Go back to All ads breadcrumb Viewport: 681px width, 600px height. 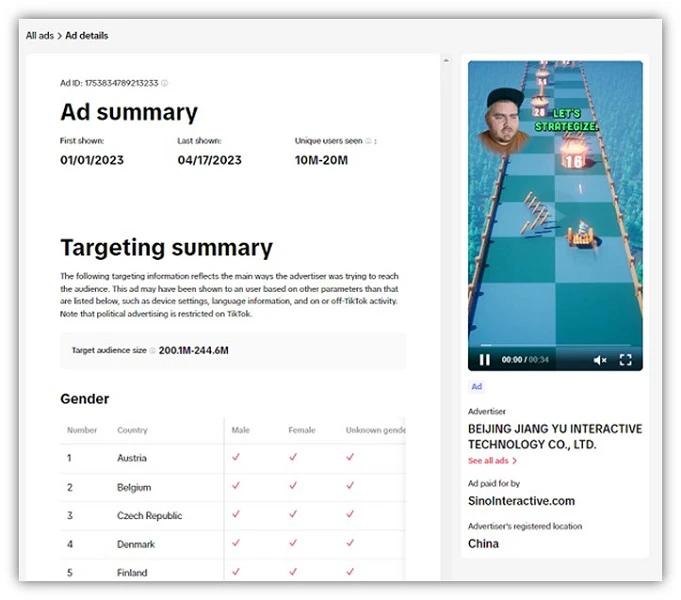40,36
